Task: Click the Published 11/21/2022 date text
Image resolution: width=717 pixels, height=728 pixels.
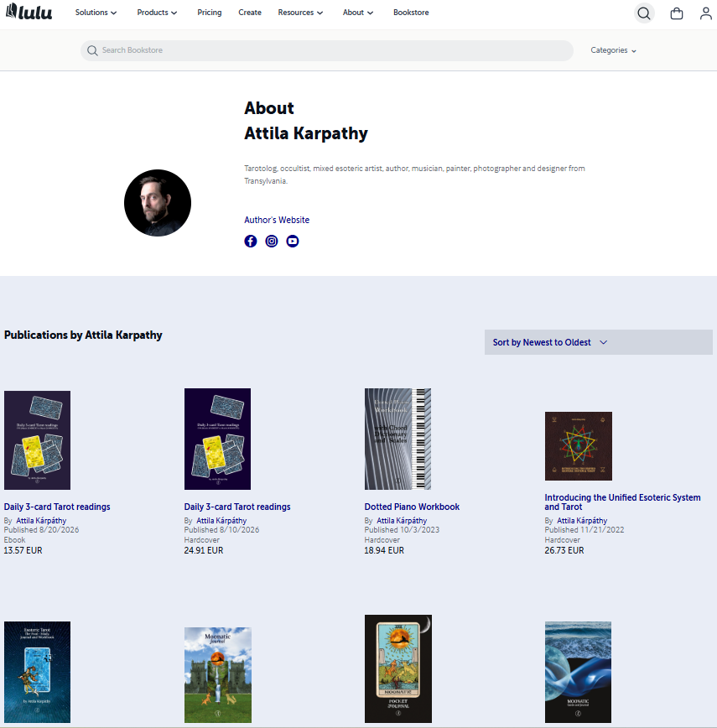Action: click(585, 530)
